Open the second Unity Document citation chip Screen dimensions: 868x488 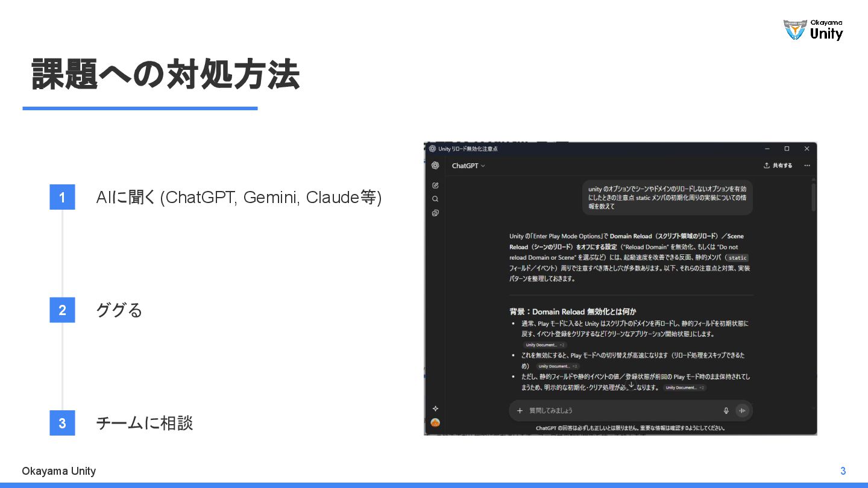558,366
